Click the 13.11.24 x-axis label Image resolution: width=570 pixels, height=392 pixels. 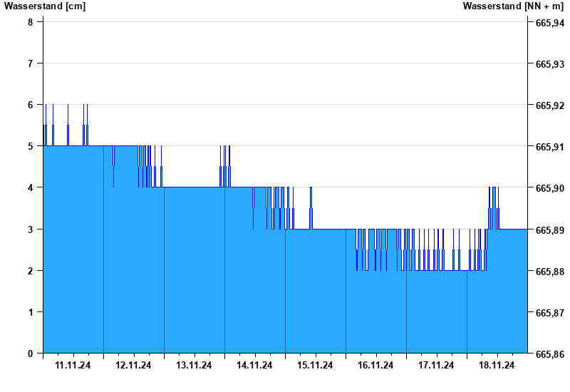[194, 366]
